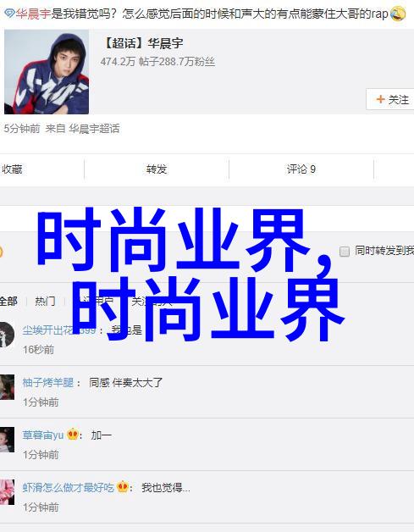Select the 转发 tab
414x532 pixels.
(x=157, y=169)
